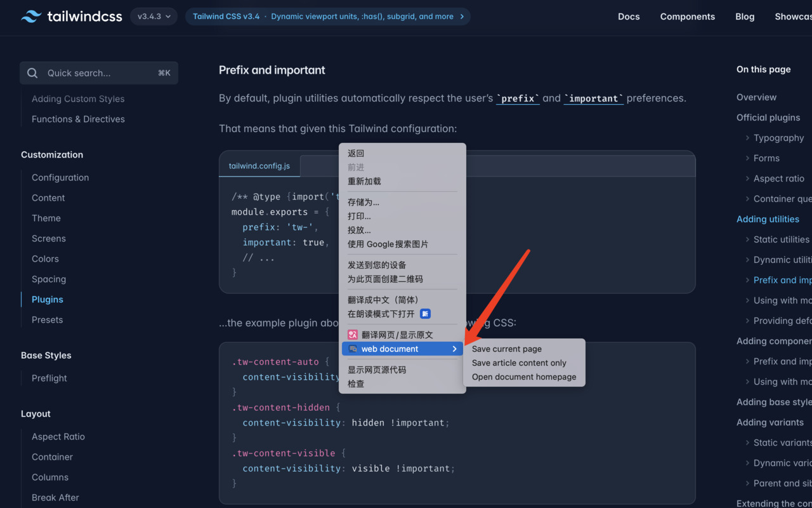Click the Prefix and important heading

[x=272, y=70]
